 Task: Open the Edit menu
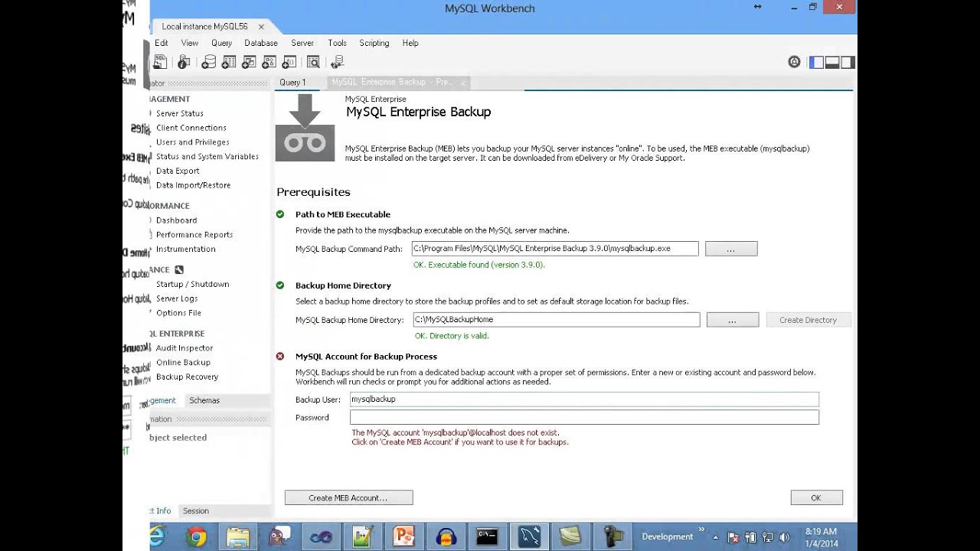tap(161, 43)
